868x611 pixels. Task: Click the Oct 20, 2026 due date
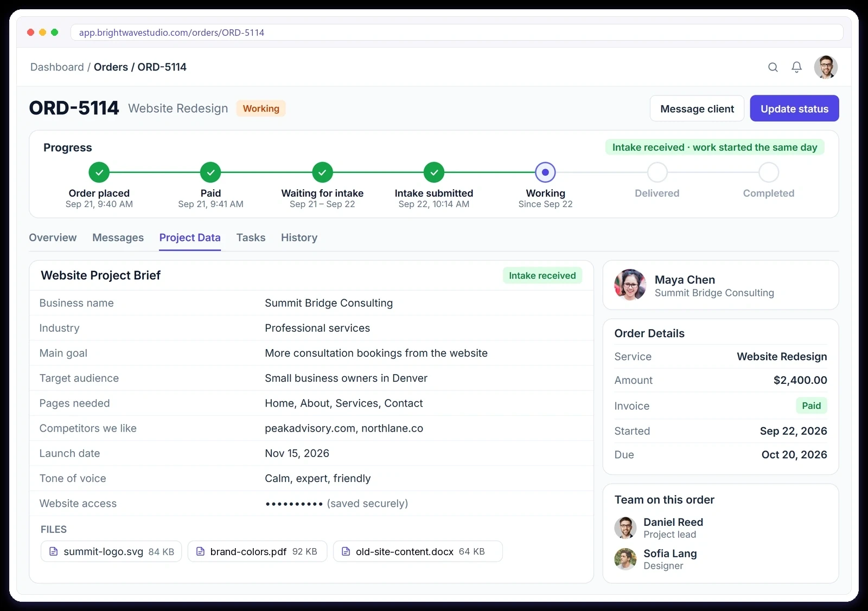coord(794,455)
